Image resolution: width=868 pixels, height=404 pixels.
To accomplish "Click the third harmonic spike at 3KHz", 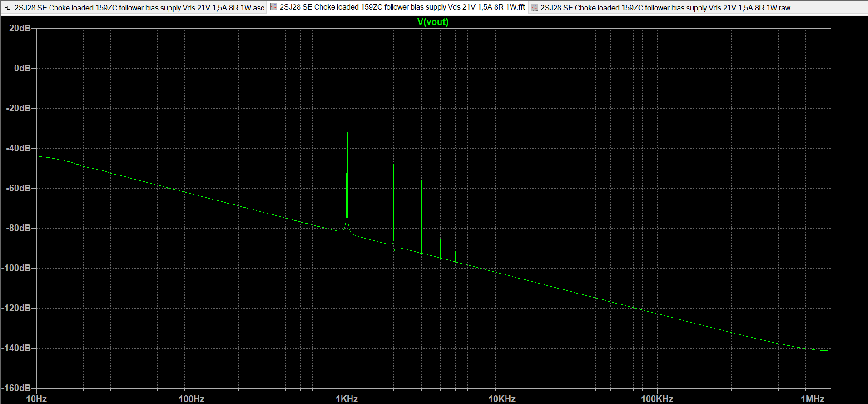I will click(x=421, y=216).
